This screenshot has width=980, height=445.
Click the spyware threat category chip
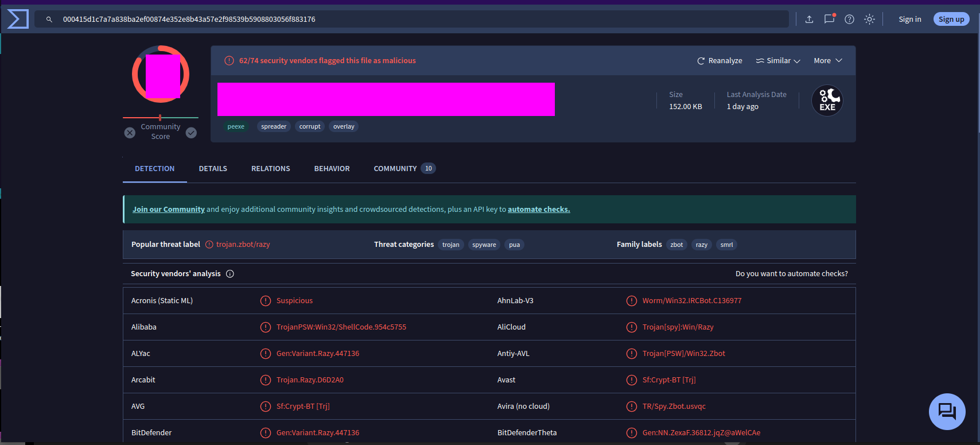(x=484, y=245)
